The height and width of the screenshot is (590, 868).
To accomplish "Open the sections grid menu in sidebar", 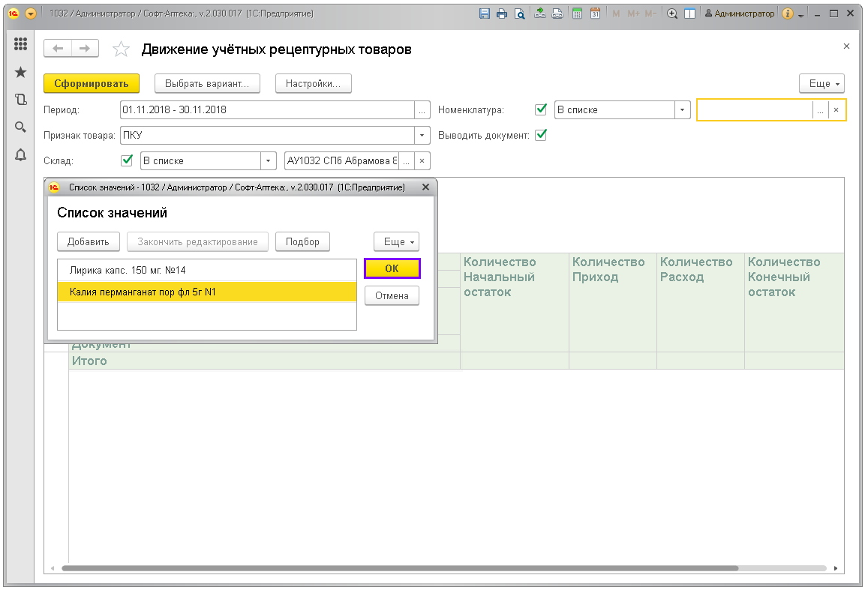I will tap(21, 45).
